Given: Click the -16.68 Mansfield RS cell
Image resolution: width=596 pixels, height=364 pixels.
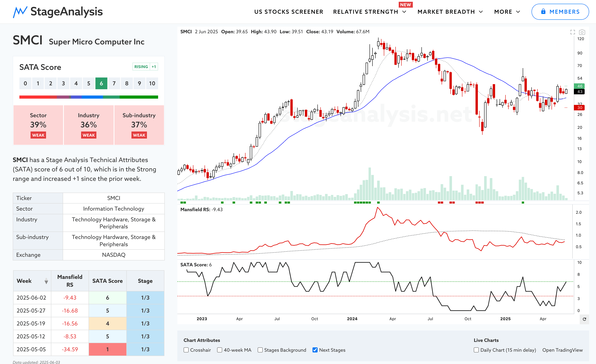Looking at the screenshot, I should (x=70, y=311).
